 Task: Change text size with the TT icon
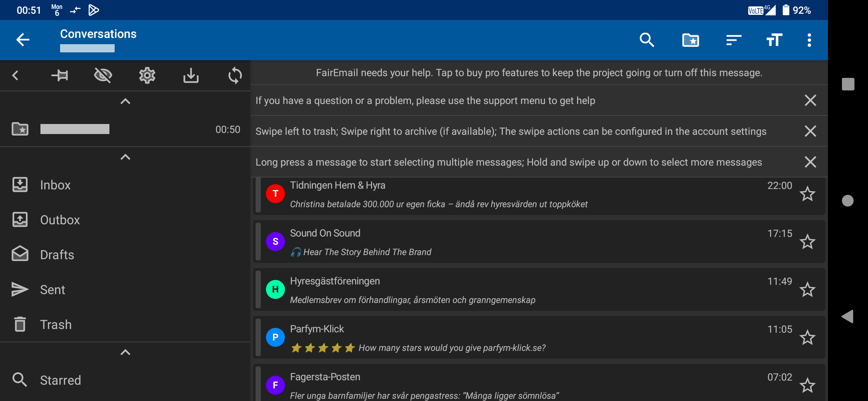(774, 40)
